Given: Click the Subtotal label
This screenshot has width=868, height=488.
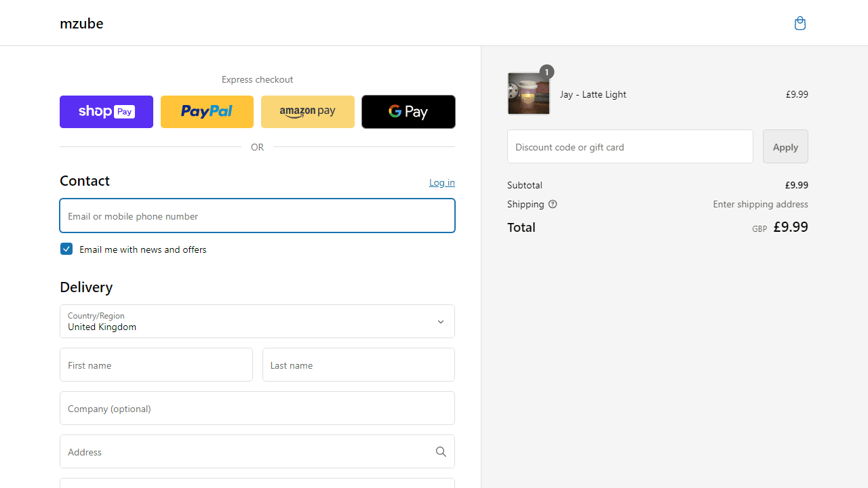Looking at the screenshot, I should [x=525, y=185].
